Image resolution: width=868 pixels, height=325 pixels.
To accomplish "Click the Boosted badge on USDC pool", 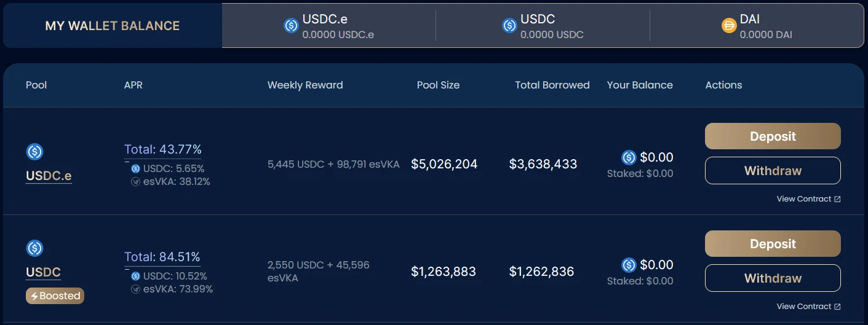I will tap(55, 296).
